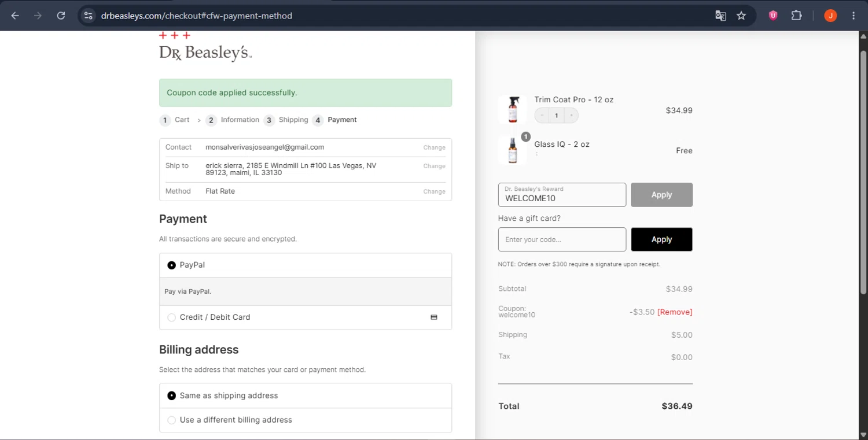Focus the Dr. Beasley's Reward code field

[562, 195]
